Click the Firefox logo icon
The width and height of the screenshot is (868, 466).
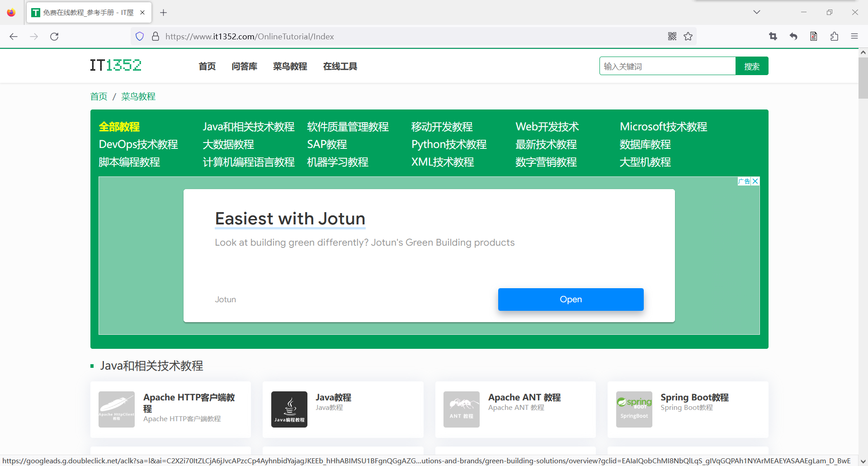[11, 13]
